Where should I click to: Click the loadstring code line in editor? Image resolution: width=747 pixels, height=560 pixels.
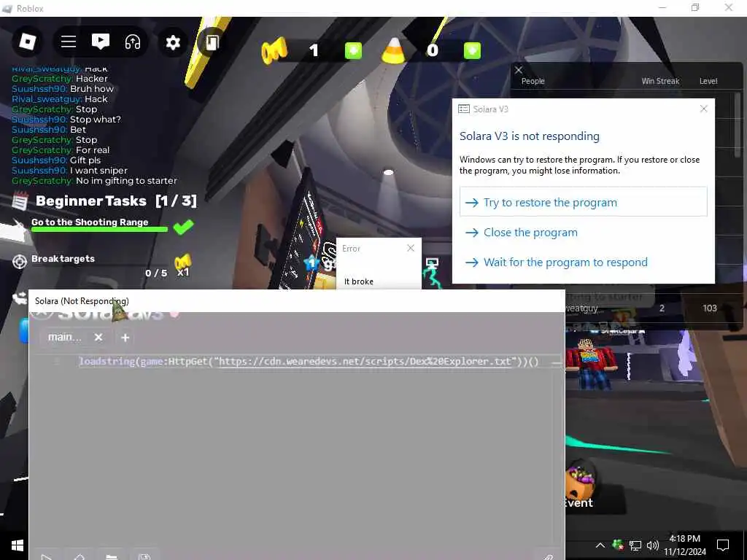click(309, 362)
